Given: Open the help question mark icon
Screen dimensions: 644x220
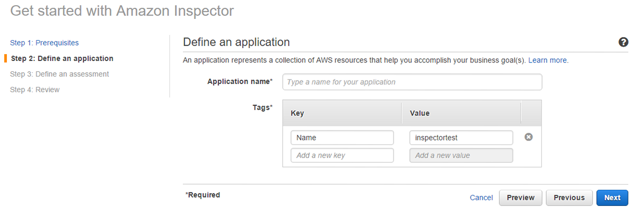Looking at the screenshot, I should coord(623,42).
